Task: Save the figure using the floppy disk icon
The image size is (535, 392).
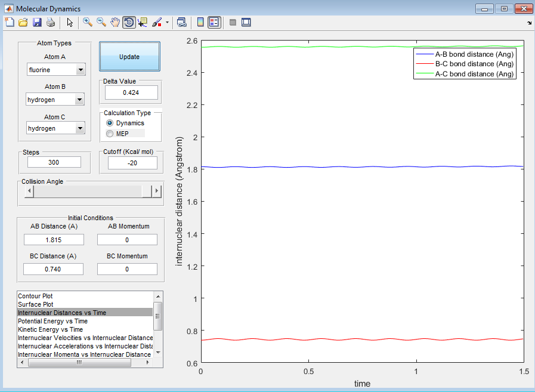Action: point(37,22)
